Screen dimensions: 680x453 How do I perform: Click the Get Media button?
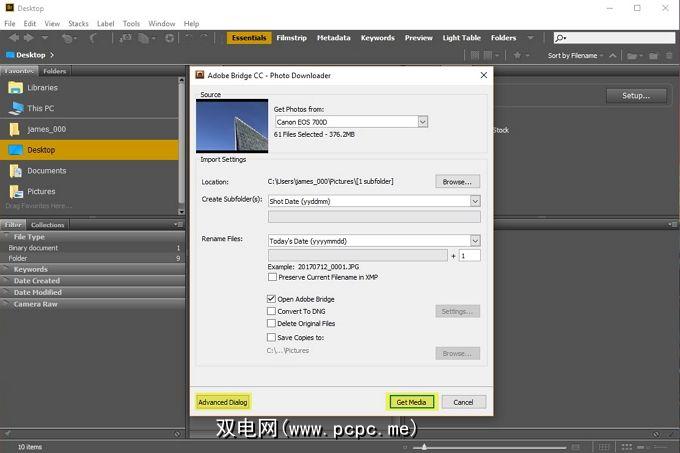click(x=411, y=402)
